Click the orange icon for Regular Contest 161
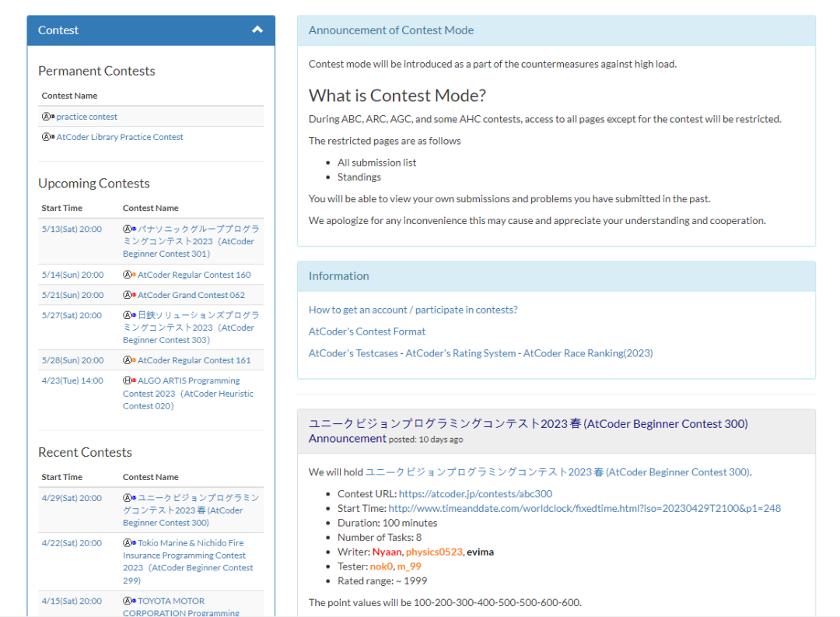This screenshot has height=617, width=840. [x=130, y=360]
